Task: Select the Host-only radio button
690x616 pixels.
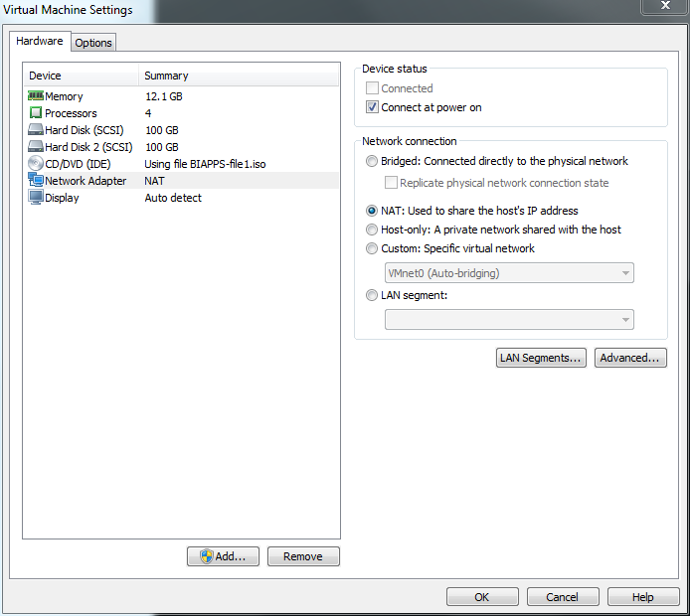Action: pyautogui.click(x=372, y=230)
